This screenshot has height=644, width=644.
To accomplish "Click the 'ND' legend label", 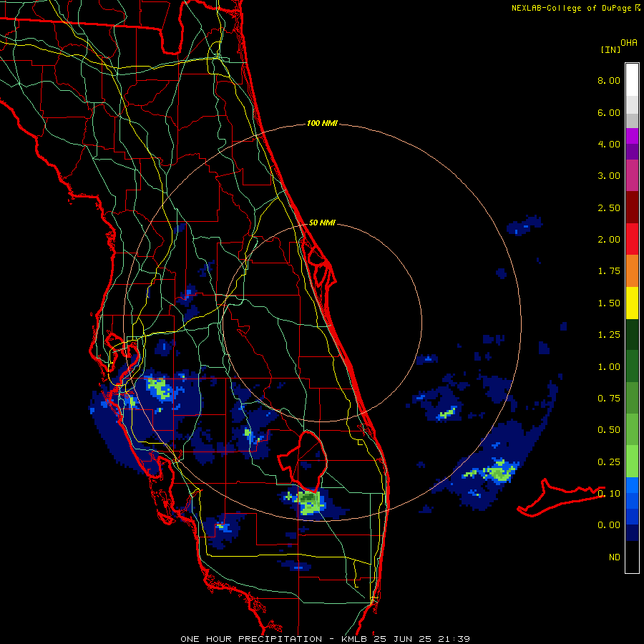I will [x=615, y=557].
